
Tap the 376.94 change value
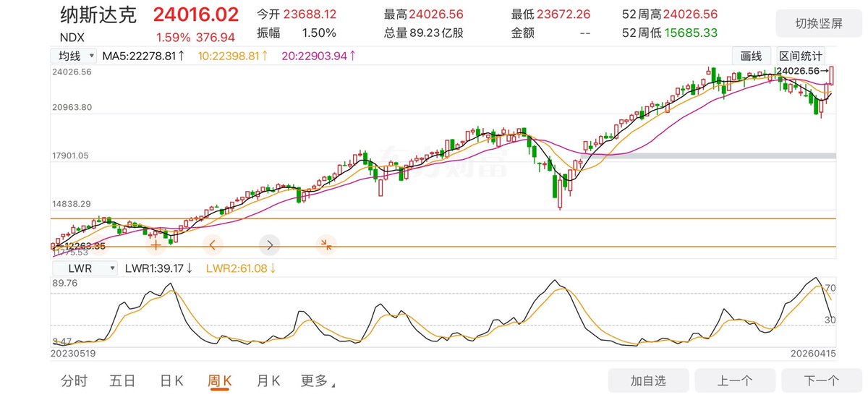pos(216,36)
